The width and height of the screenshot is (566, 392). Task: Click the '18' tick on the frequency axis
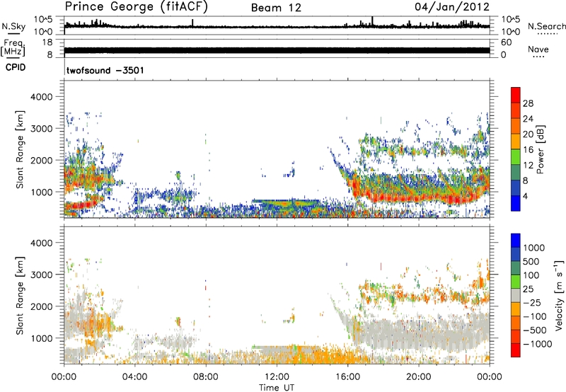click(x=47, y=42)
